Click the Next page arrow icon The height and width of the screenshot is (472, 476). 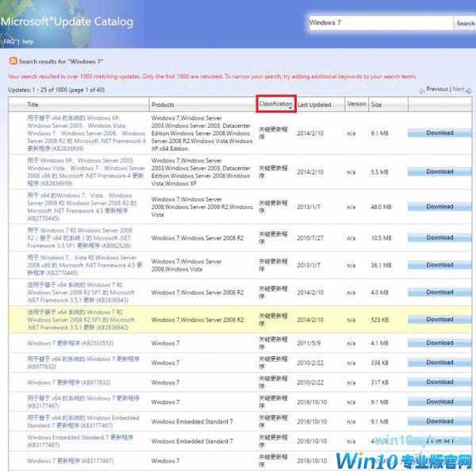[468, 90]
